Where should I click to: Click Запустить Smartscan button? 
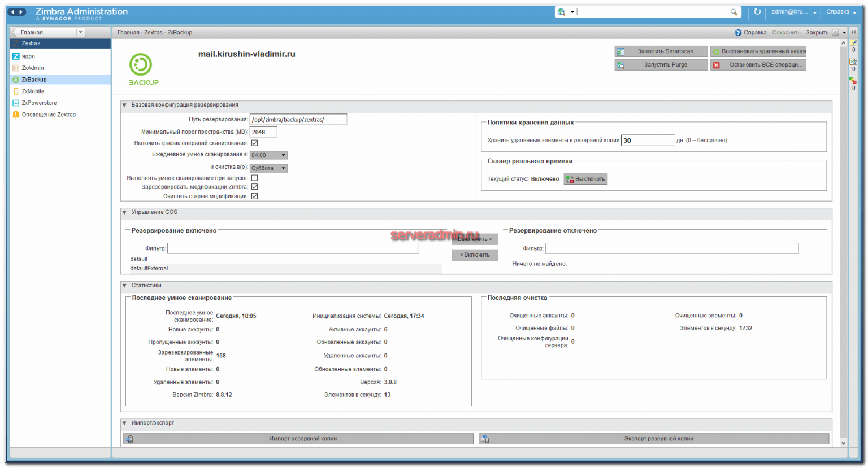click(661, 51)
